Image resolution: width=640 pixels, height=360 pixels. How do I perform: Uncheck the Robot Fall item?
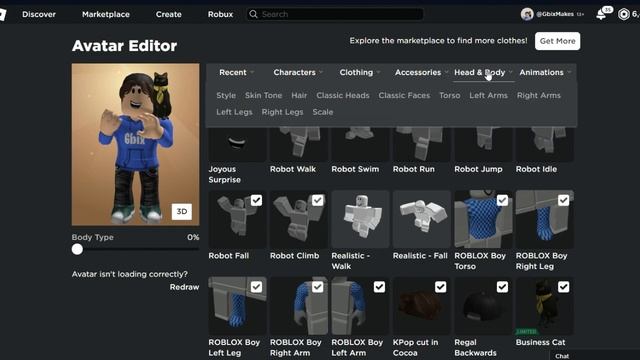click(x=256, y=200)
